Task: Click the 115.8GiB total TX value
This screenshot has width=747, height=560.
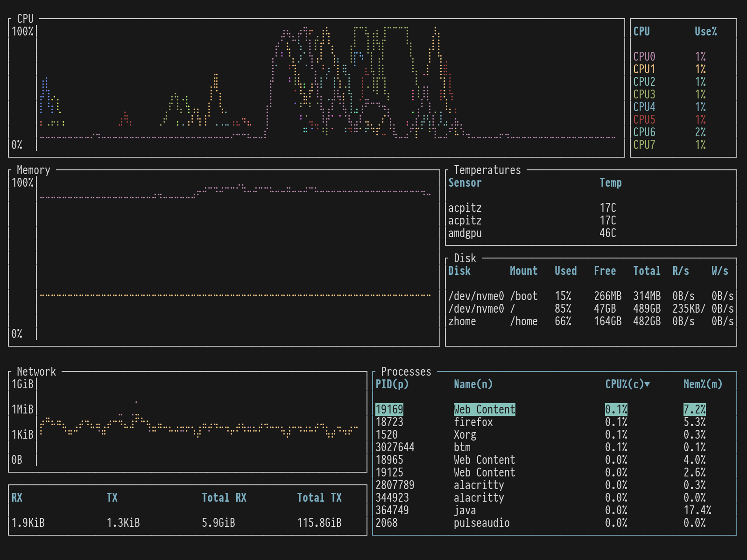Action: coord(319,523)
